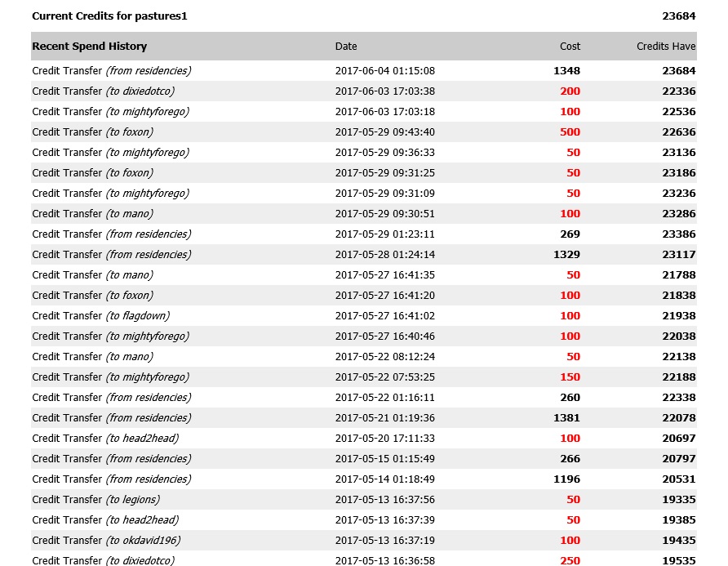Click the transfer to okdavid196 entry
Screen dimensions: 728x566
tap(106, 541)
